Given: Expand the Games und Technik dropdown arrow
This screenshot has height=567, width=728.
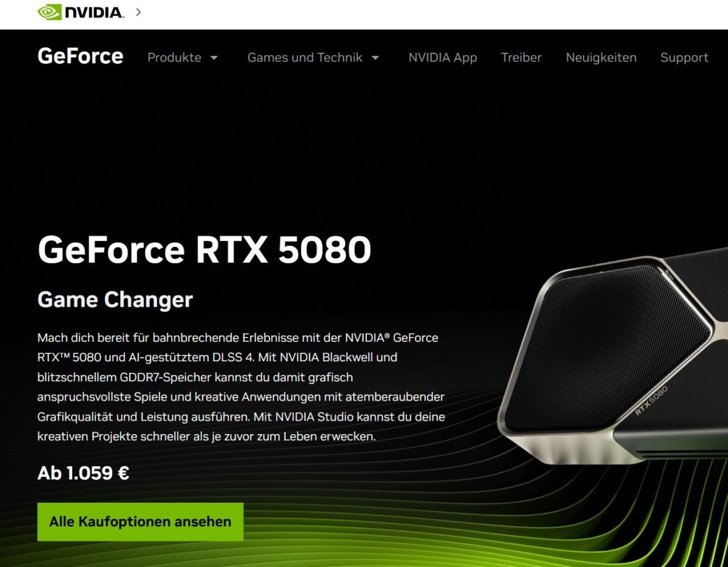Looking at the screenshot, I should tap(375, 58).
